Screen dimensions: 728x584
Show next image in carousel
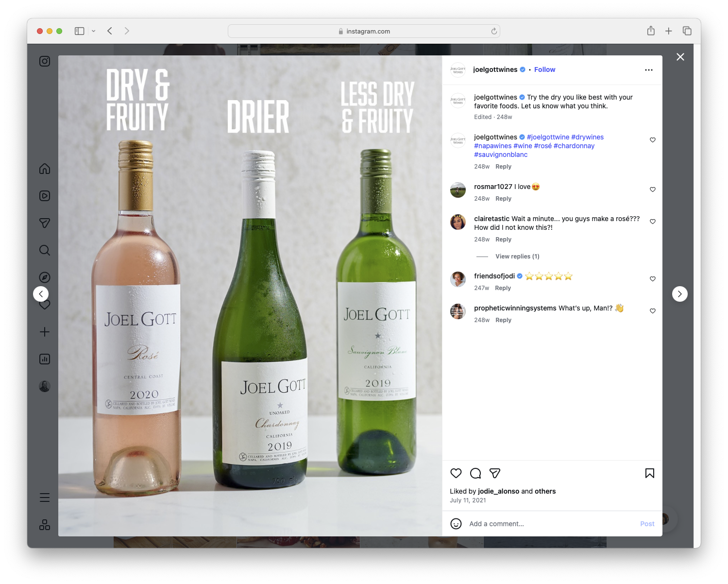click(680, 294)
